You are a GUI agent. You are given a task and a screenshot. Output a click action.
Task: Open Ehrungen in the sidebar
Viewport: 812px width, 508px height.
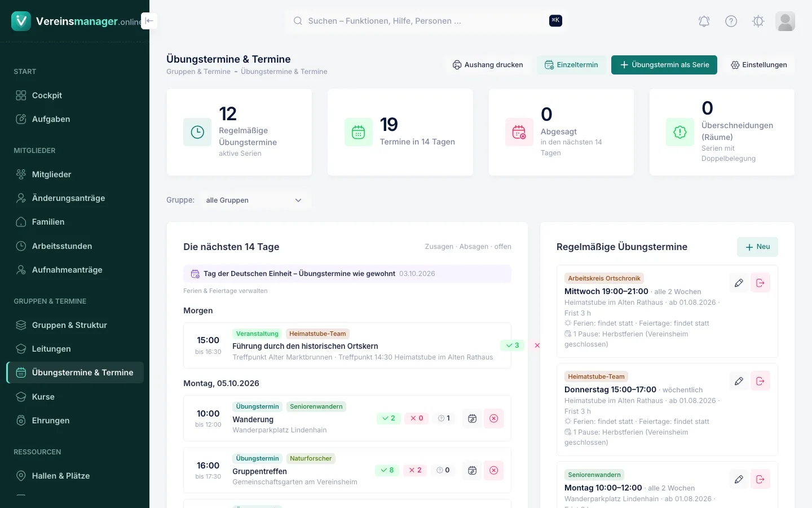tap(75, 421)
